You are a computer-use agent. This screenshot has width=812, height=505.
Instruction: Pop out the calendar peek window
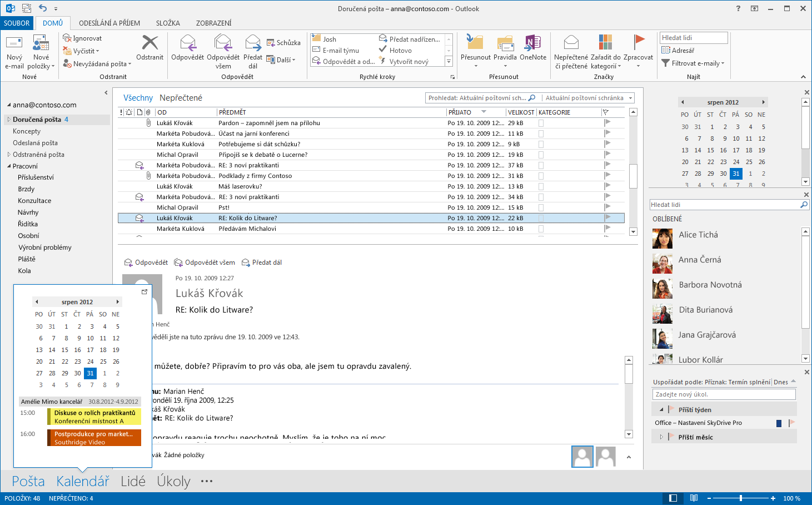[145, 291]
